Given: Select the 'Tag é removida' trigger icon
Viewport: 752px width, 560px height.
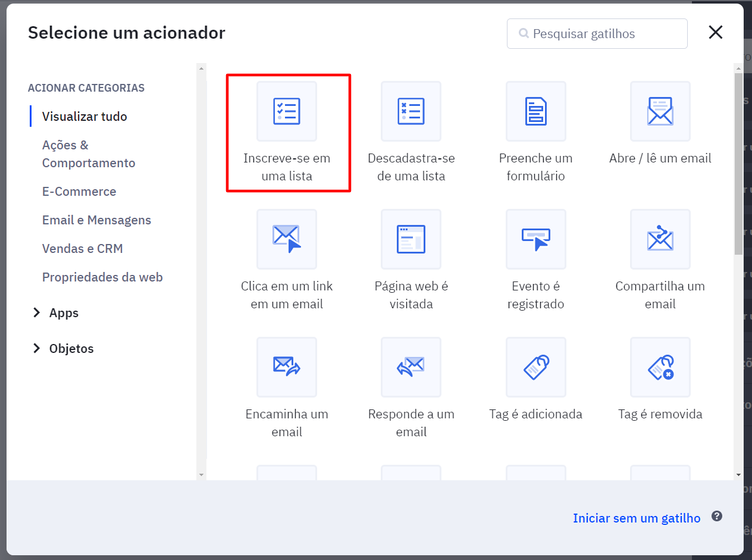Looking at the screenshot, I should point(660,367).
